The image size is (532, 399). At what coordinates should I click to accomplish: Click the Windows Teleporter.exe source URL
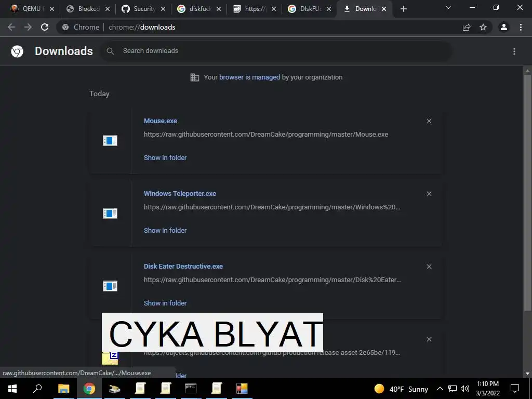click(272, 207)
